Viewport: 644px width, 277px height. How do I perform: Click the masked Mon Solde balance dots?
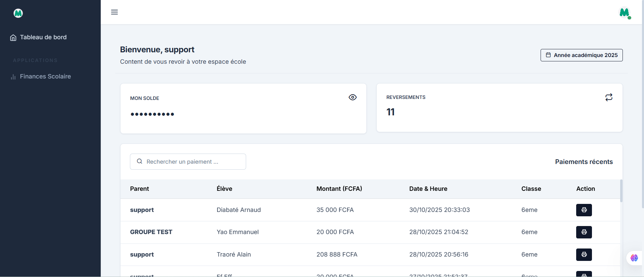[152, 114]
